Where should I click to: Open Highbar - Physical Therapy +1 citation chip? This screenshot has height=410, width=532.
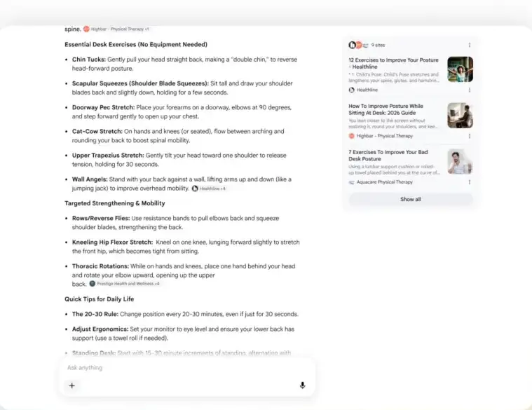[x=116, y=29]
